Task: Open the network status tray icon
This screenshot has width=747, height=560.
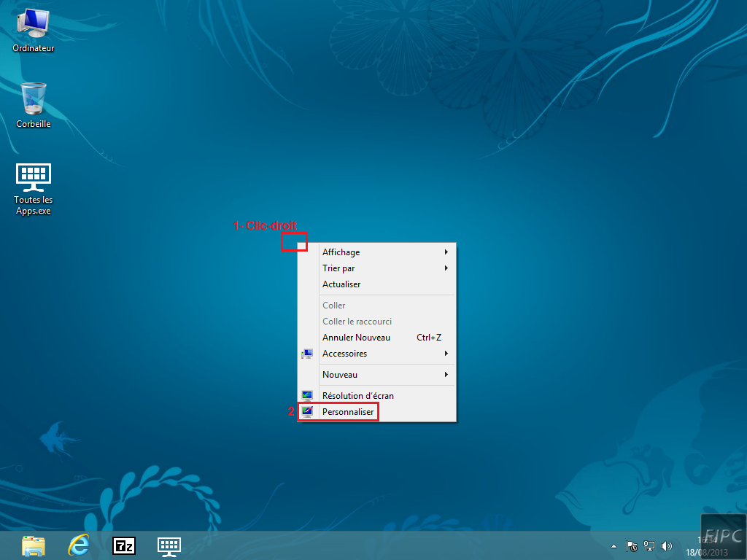Action: click(x=649, y=546)
